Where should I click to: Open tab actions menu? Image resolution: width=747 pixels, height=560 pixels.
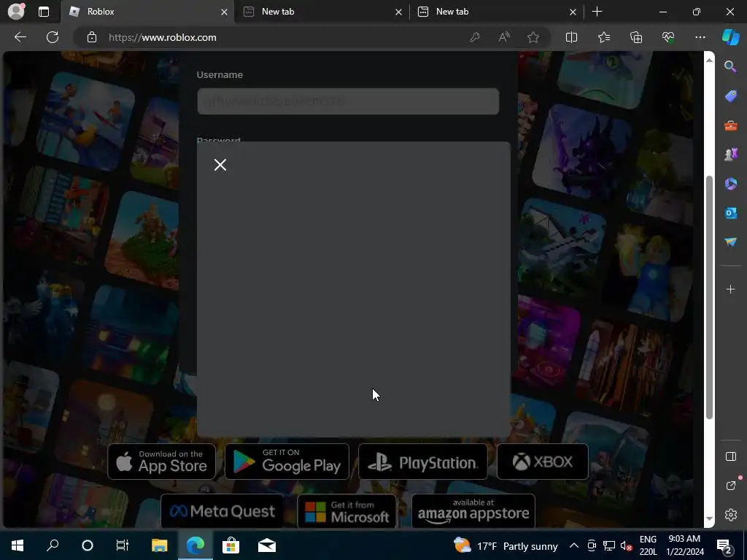(44, 12)
